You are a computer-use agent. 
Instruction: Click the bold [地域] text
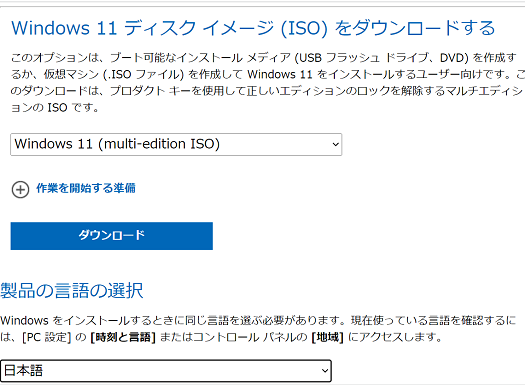(x=327, y=337)
